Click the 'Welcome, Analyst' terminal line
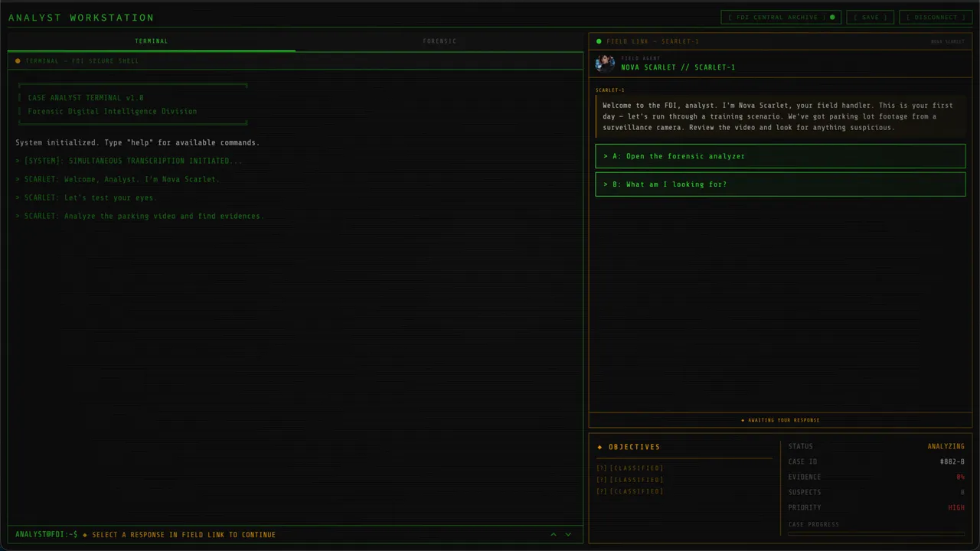Viewport: 980px width, 551px height. [x=117, y=179]
